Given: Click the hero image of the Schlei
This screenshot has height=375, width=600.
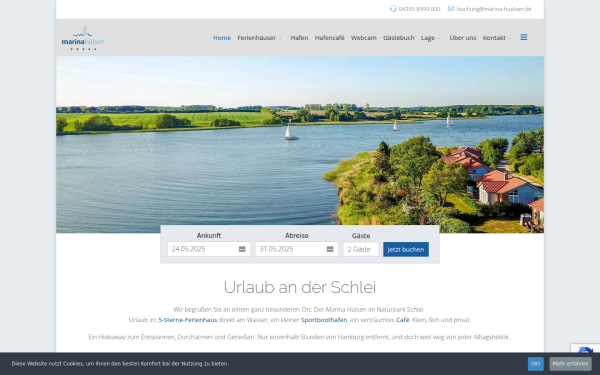Looking at the screenshot, I should click(x=300, y=145).
